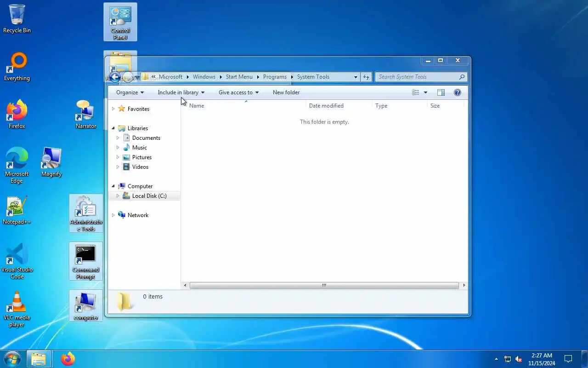Open the Pictures library
The image size is (588, 368).
pos(142,157)
